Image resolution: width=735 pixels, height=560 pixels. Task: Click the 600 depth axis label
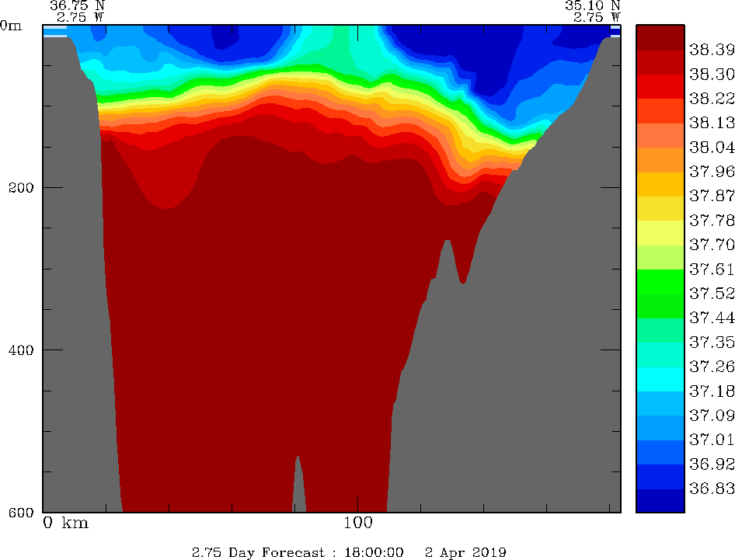(21, 512)
